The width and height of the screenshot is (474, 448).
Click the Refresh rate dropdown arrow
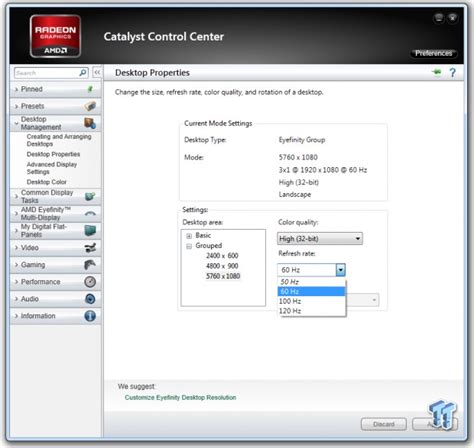[340, 270]
